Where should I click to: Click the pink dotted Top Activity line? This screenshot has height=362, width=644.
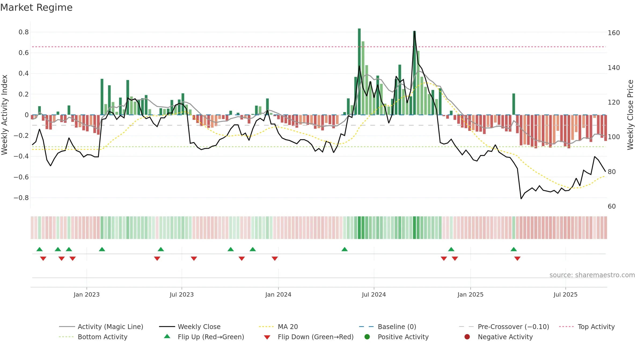click(x=319, y=47)
